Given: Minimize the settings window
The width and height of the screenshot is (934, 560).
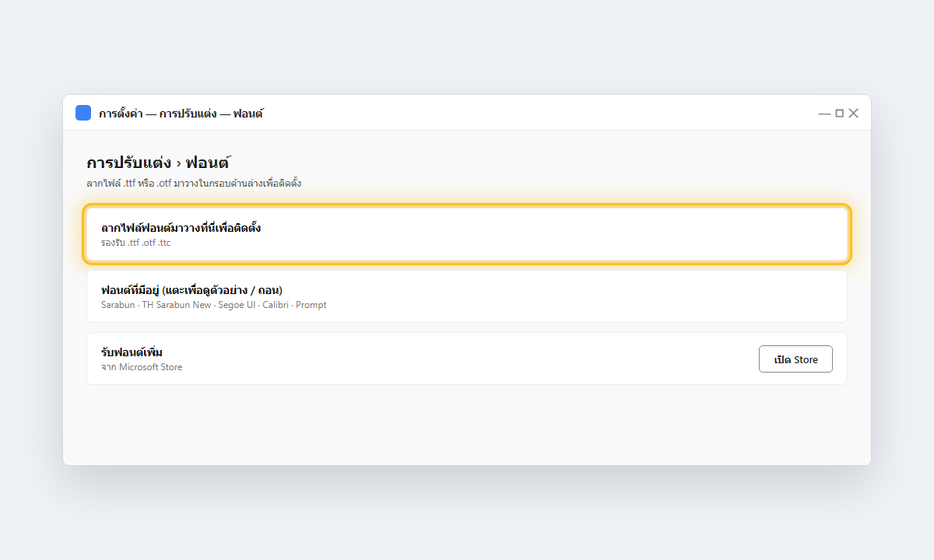Looking at the screenshot, I should point(824,114).
